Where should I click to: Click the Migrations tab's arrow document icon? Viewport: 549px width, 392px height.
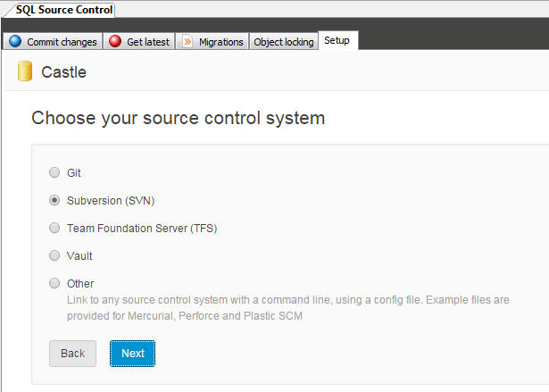pos(187,42)
